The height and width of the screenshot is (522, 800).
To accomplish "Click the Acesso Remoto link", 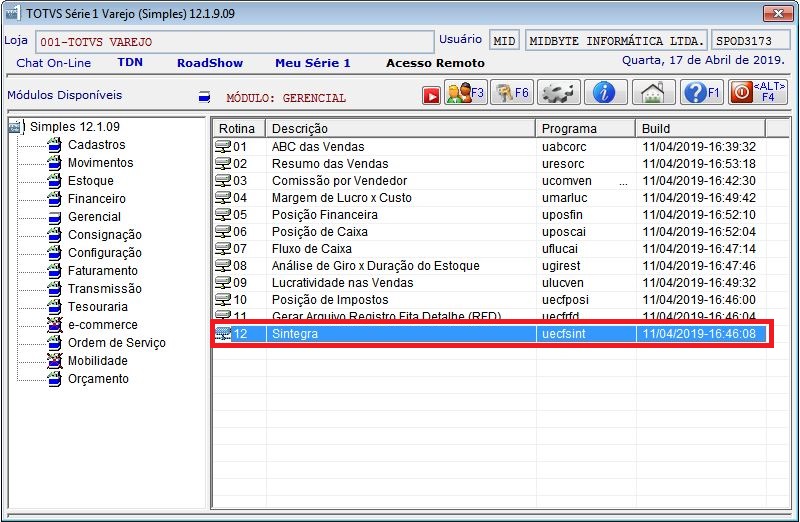I will coord(435,63).
